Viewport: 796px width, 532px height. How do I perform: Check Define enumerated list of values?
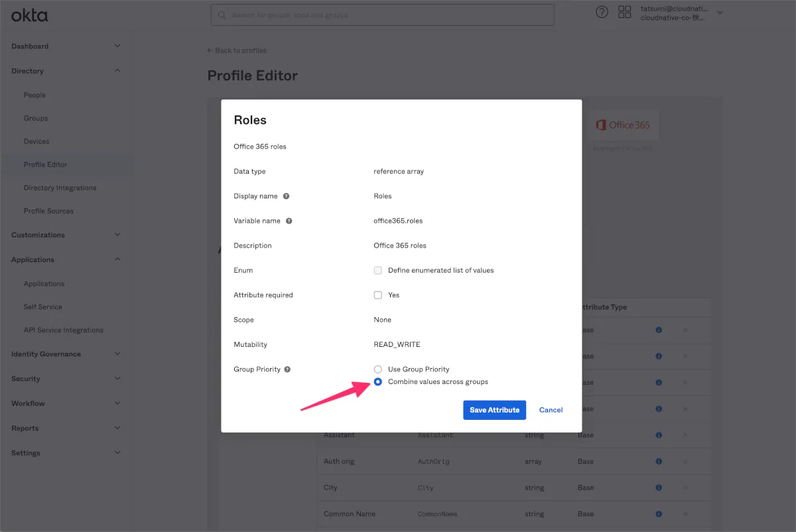click(378, 271)
